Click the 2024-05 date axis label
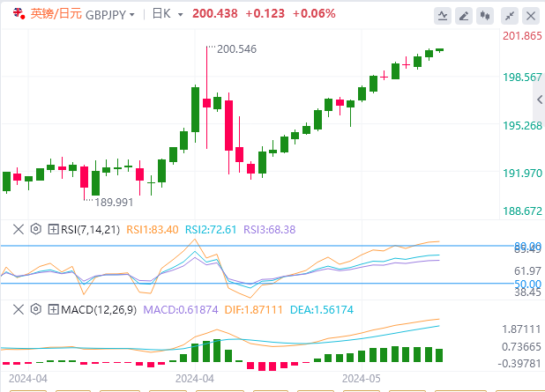The width and height of the screenshot is (545, 392). (x=362, y=376)
